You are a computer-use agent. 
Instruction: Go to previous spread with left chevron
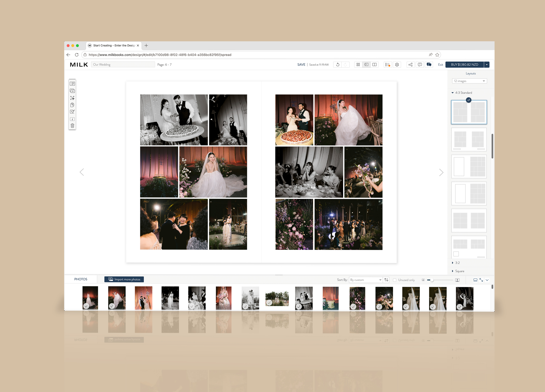[x=82, y=172]
